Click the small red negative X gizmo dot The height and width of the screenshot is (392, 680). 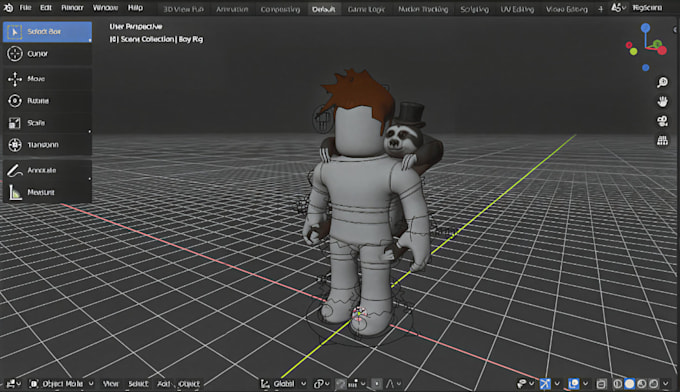(x=629, y=45)
